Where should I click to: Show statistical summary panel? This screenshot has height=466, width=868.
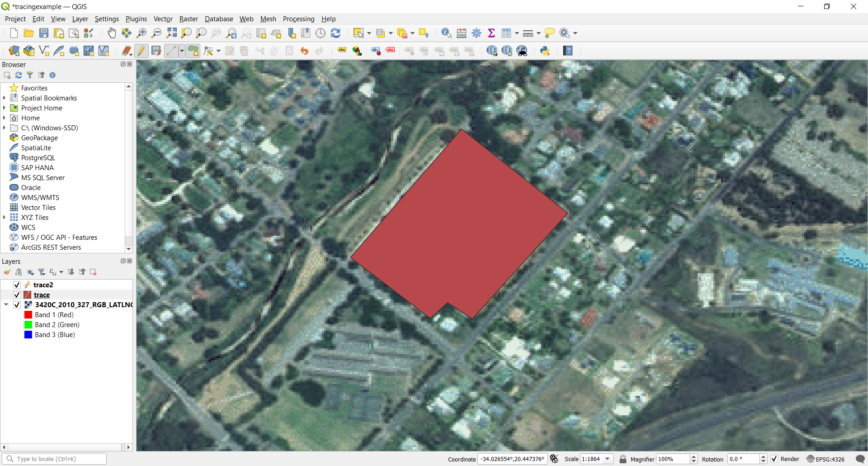tap(492, 33)
